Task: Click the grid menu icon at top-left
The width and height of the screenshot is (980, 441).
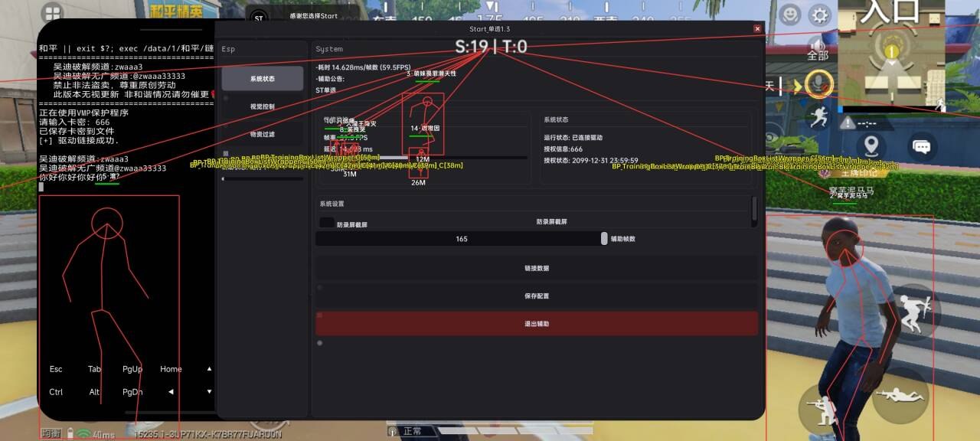Action: [x=52, y=13]
